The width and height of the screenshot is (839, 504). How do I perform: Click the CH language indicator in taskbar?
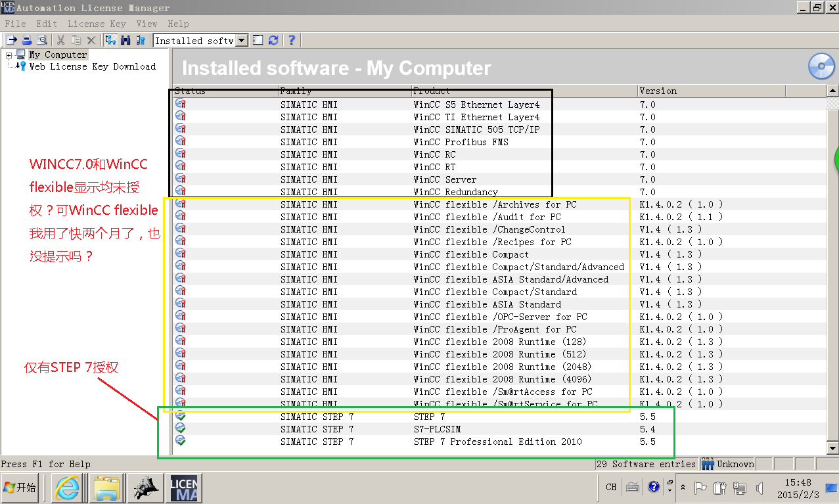(611, 488)
